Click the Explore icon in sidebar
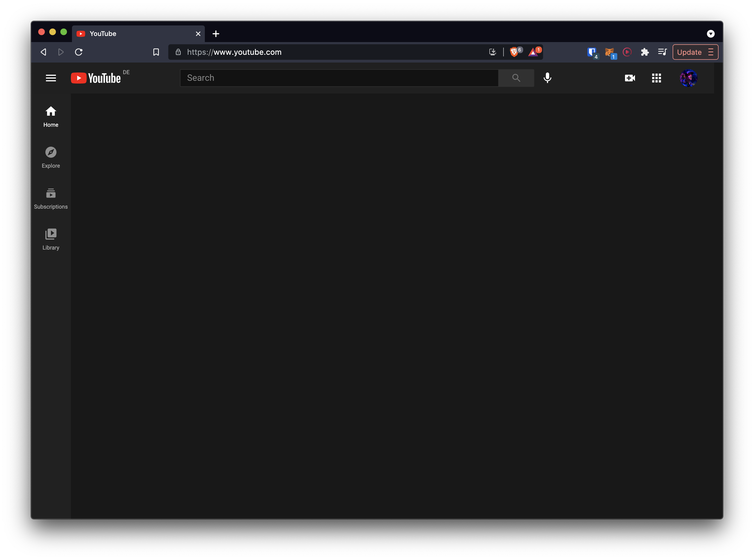Screen dimensions: 754x560 click(50, 152)
